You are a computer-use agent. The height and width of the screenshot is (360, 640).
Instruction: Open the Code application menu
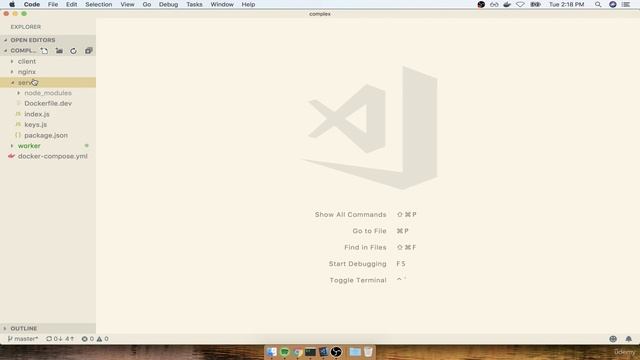click(31, 4)
